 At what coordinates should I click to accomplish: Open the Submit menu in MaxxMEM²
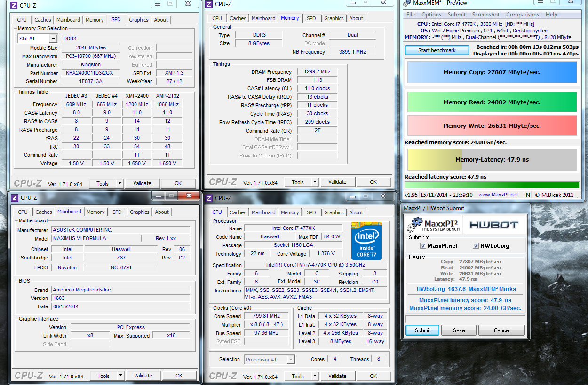click(457, 15)
